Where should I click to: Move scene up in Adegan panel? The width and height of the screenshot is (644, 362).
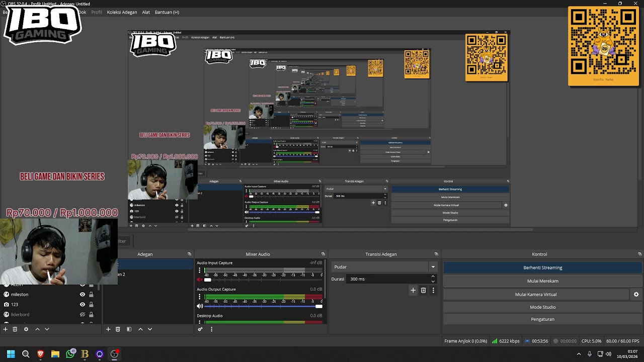tap(140, 329)
